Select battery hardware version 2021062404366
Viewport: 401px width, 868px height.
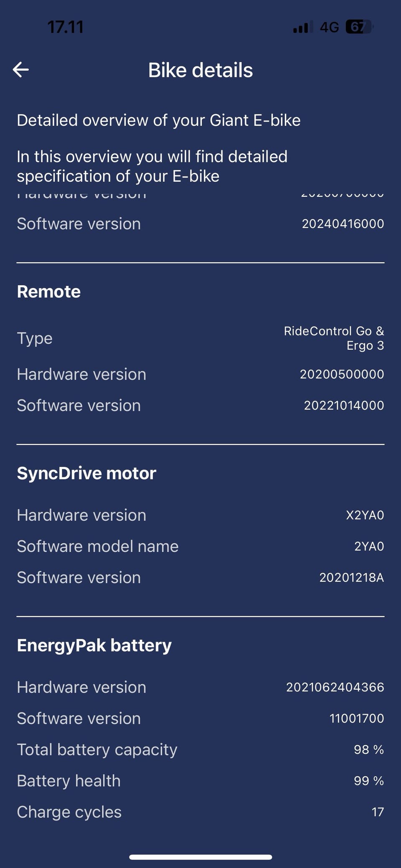tap(335, 688)
